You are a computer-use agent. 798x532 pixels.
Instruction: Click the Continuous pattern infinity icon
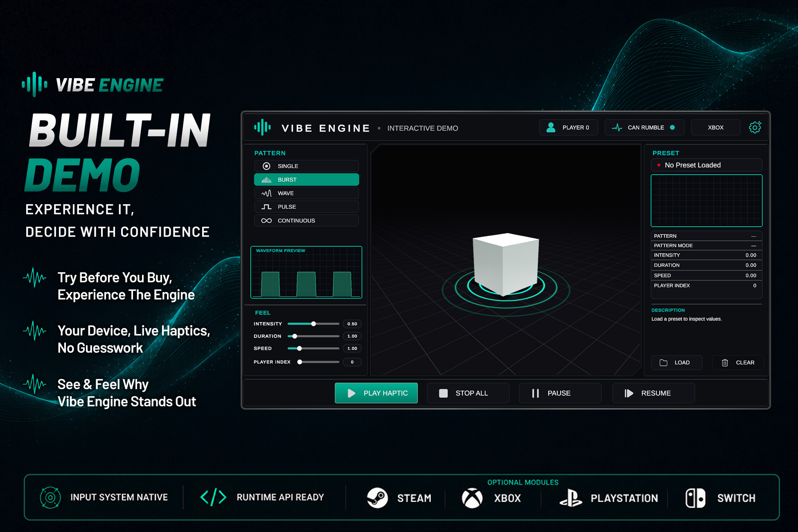pyautogui.click(x=266, y=221)
